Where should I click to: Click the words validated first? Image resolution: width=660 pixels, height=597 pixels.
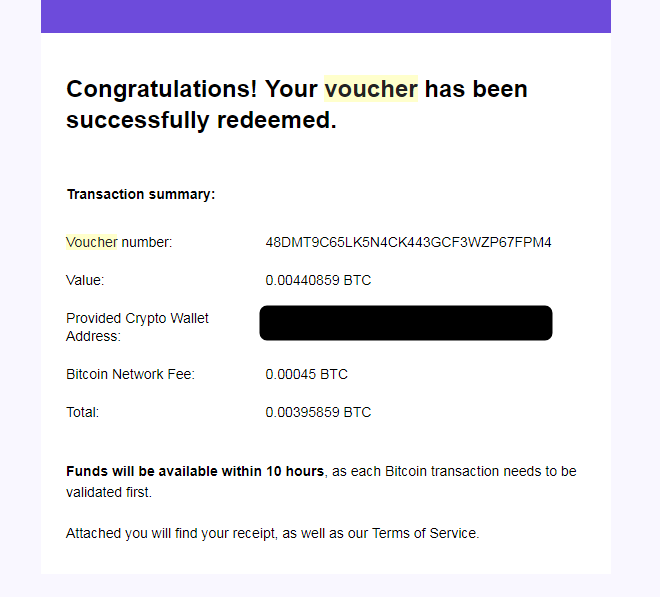[109, 492]
